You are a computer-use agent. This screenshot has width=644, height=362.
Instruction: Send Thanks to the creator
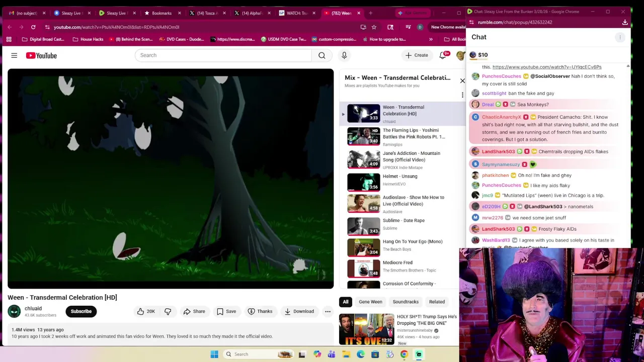point(260,311)
